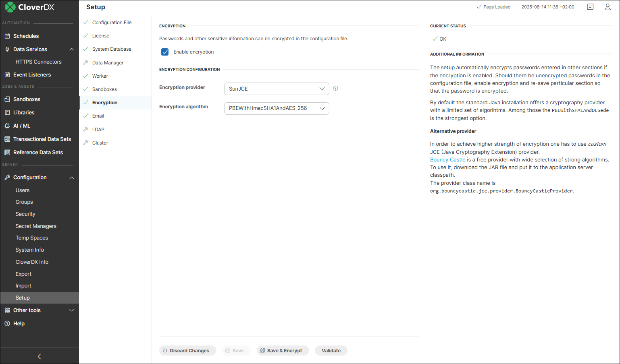This screenshot has height=364, width=620.
Task: Click the Help question mark icon
Action: click(8, 323)
